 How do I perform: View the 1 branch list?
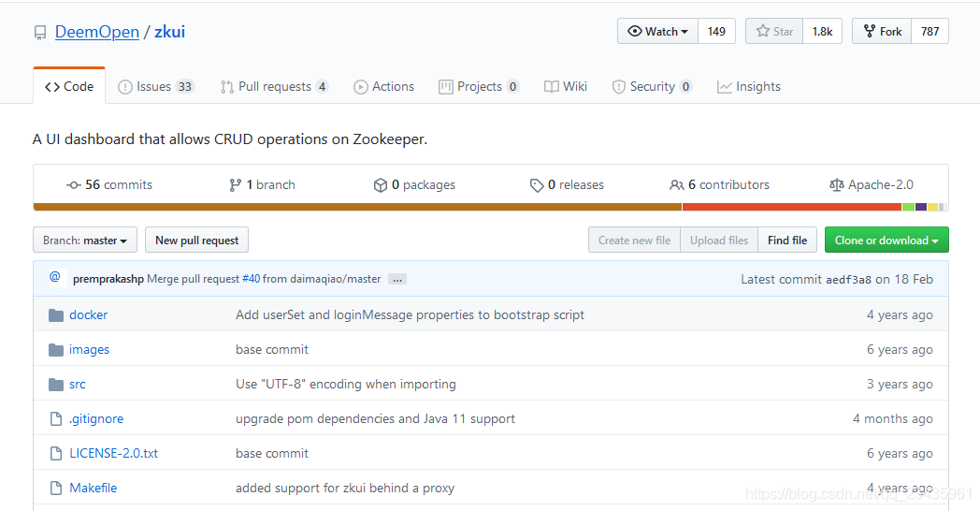point(262,184)
